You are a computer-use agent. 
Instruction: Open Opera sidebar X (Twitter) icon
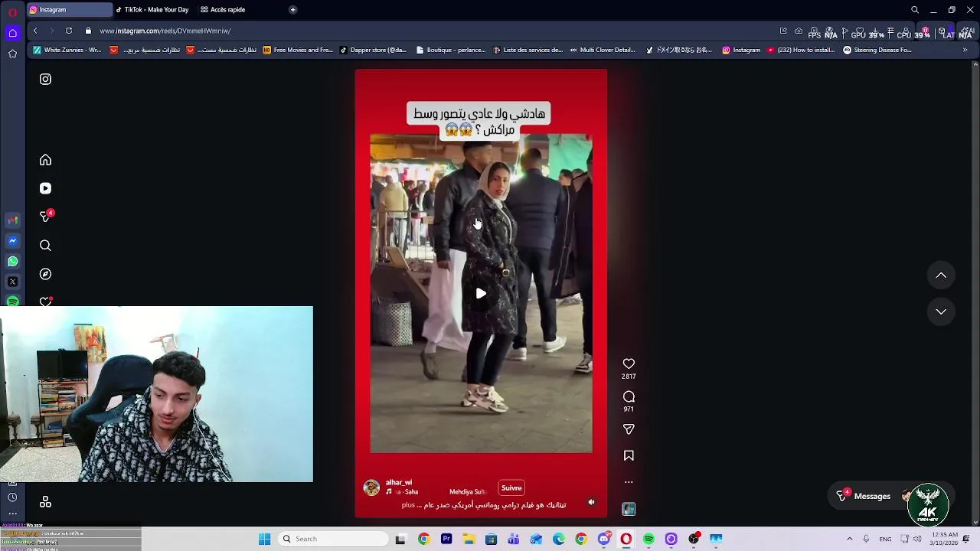click(x=12, y=282)
